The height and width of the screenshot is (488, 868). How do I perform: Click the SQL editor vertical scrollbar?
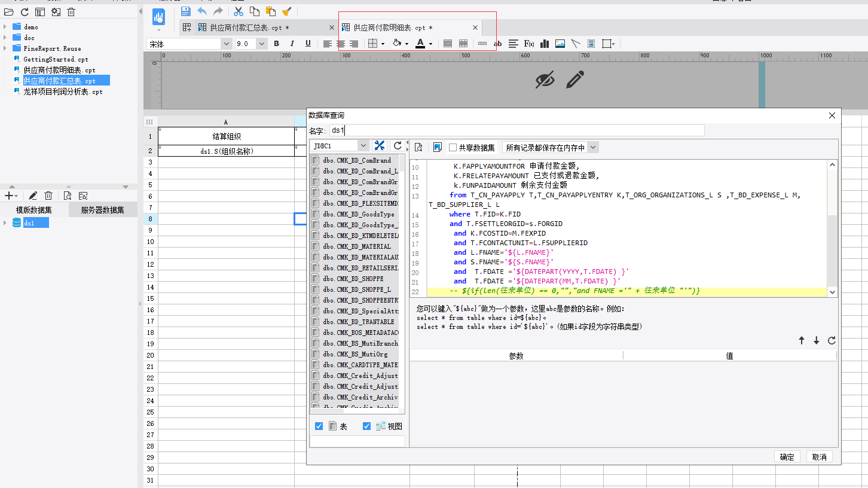(832, 228)
